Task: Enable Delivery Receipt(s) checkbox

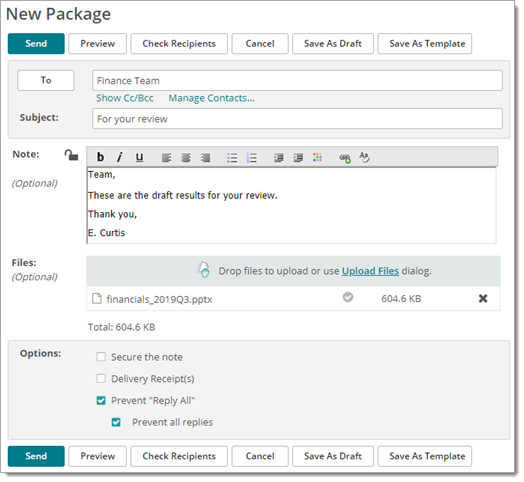Action: click(x=101, y=378)
